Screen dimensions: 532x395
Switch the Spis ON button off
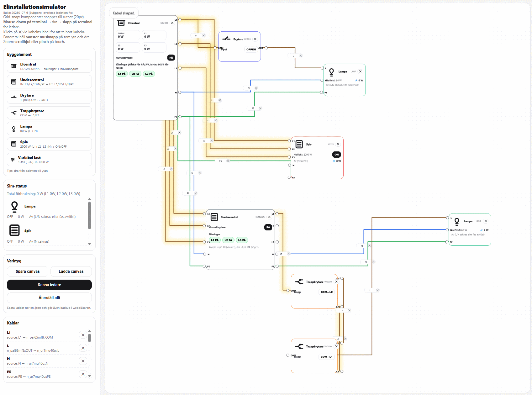click(x=336, y=155)
